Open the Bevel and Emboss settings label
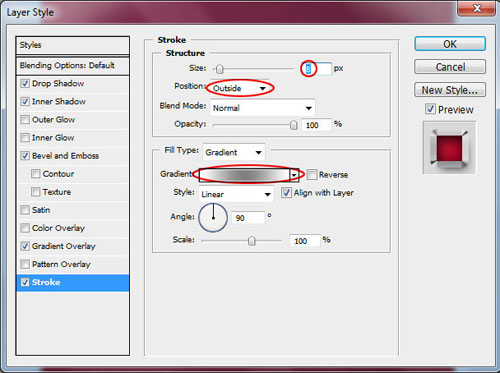The width and height of the screenshot is (500, 373). [x=65, y=156]
